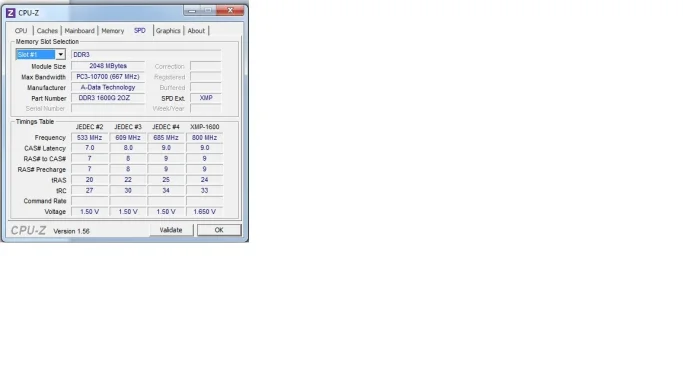Click the Module Size value field

(108, 66)
